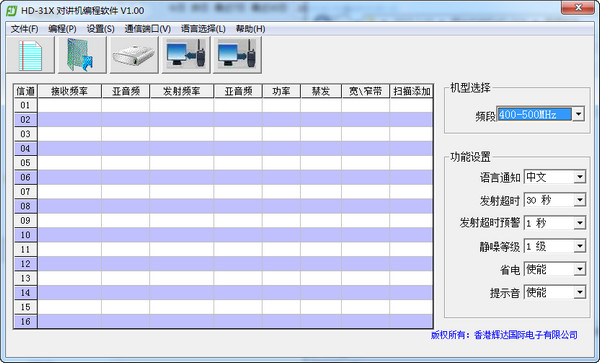Save data using the disk drive icon
Screen dimensions: 600x363
click(x=134, y=55)
